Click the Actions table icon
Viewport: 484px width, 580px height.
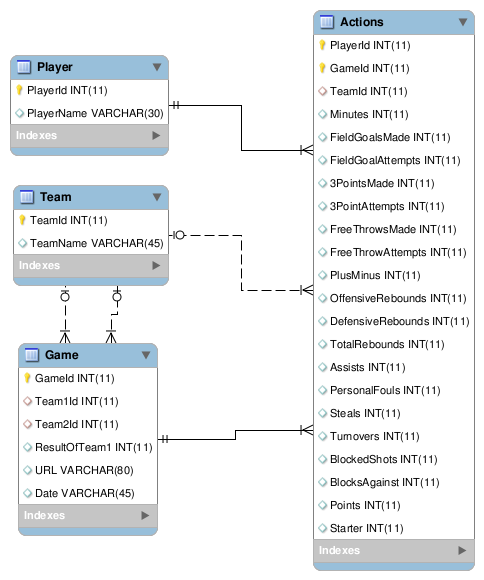pos(326,22)
